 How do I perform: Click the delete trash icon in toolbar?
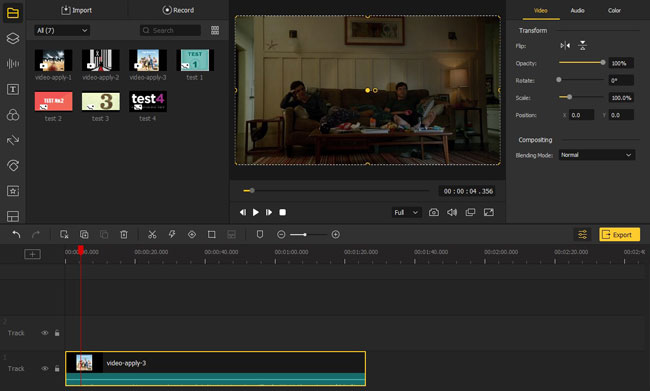124,235
